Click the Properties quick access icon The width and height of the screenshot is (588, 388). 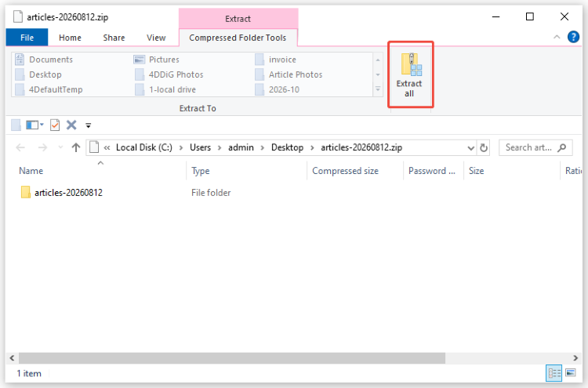(16, 125)
